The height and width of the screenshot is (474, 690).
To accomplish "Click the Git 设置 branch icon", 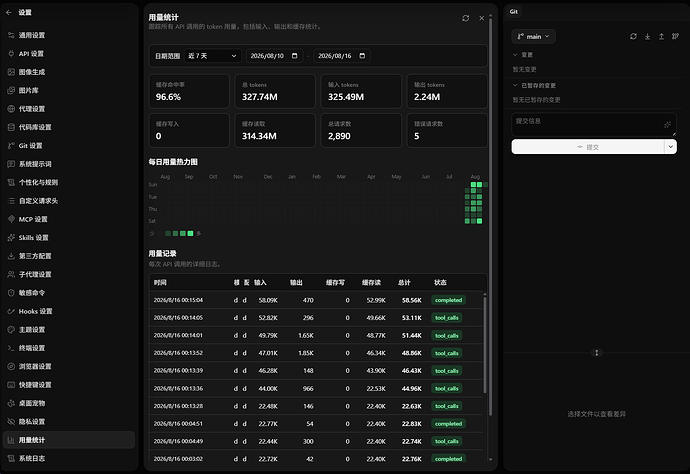I will pos(11,146).
